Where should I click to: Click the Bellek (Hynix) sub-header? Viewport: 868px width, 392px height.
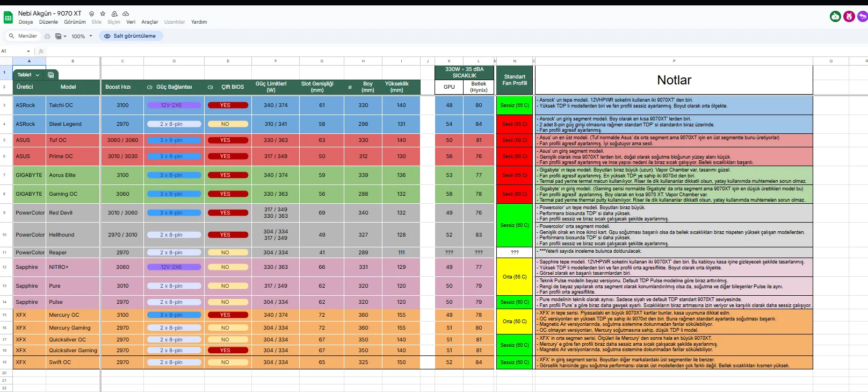point(479,87)
